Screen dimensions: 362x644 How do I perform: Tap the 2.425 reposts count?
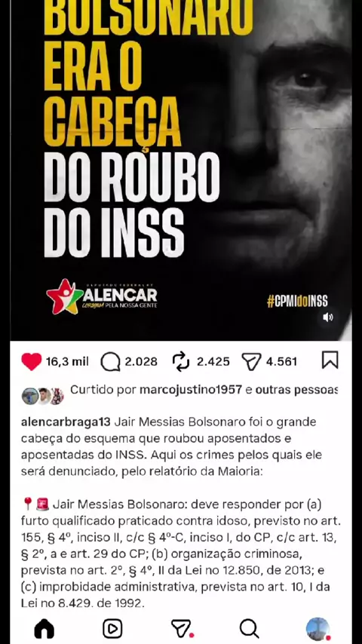tap(213, 362)
